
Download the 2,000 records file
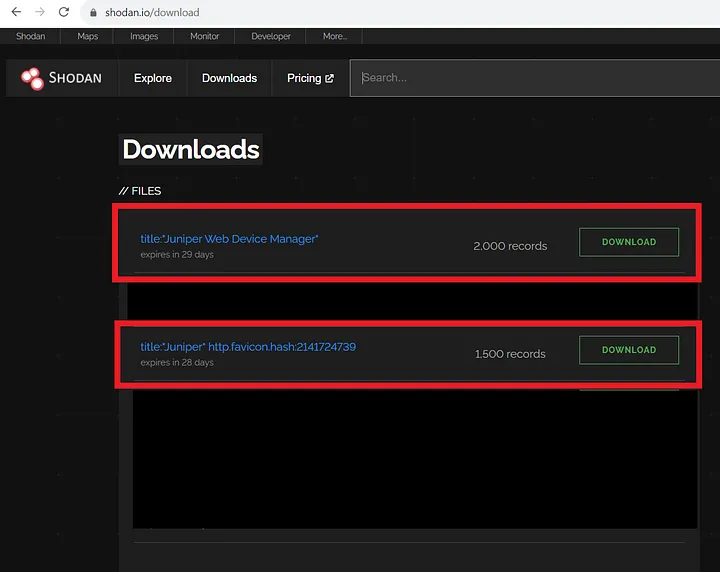(x=629, y=242)
